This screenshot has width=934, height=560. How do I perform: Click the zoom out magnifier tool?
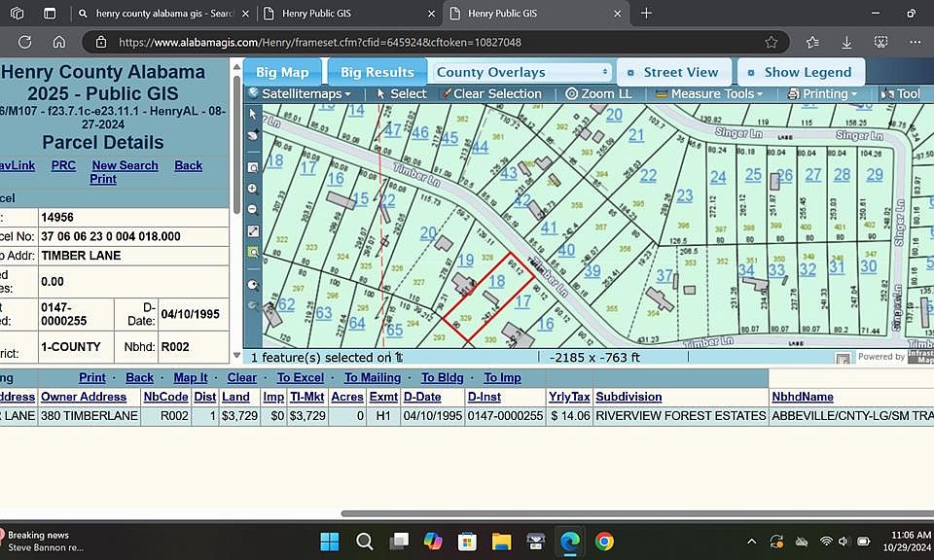pos(253,209)
